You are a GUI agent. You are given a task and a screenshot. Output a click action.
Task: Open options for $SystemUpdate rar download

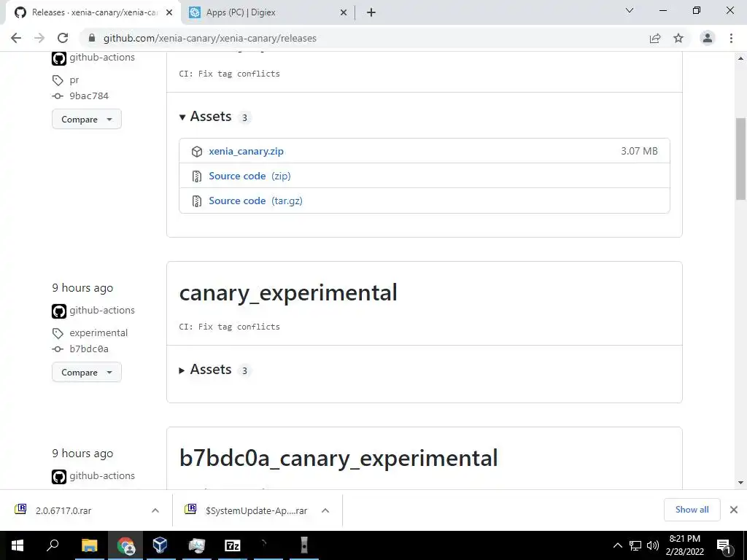click(325, 510)
